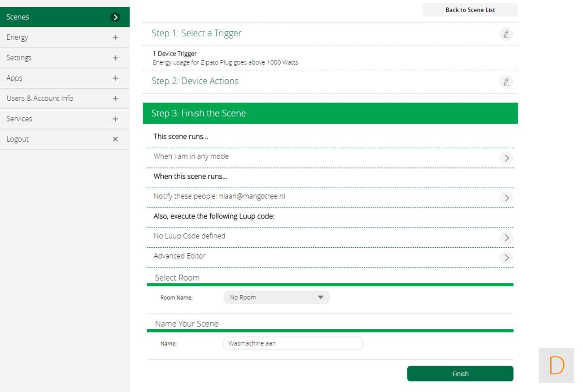
Task: Click the X icon beside Logout
Action: (115, 139)
